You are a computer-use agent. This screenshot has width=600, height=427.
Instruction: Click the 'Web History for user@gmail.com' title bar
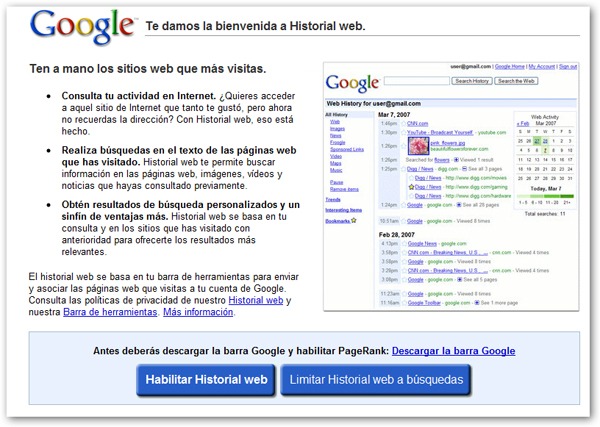click(451, 103)
